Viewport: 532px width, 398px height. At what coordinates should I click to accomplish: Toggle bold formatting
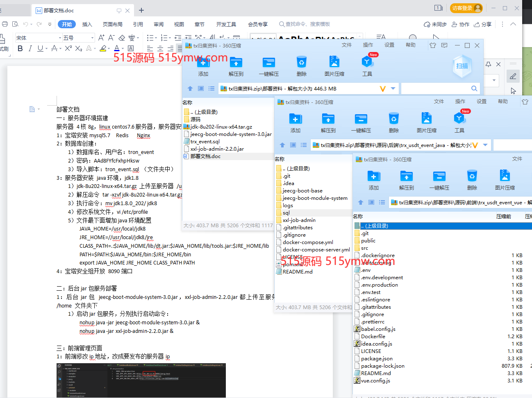click(20, 48)
